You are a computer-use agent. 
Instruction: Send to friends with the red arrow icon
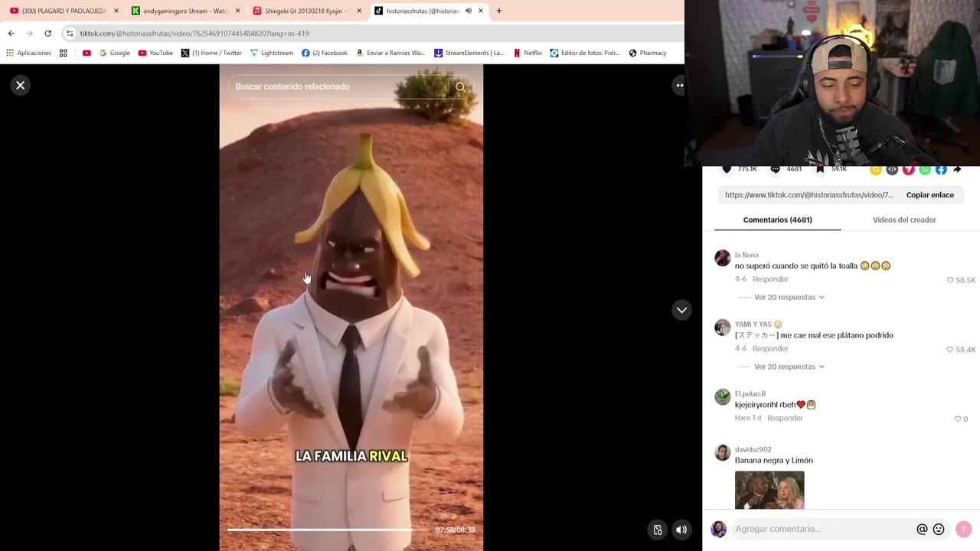908,169
